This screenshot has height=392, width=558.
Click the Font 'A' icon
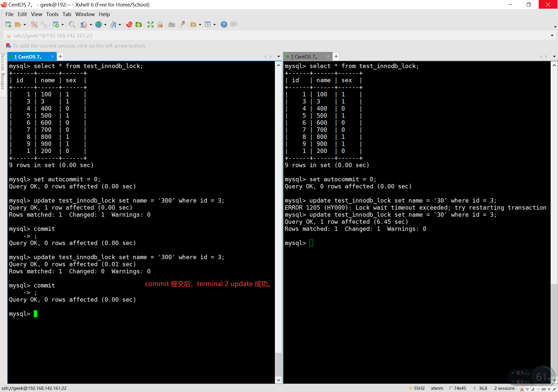pos(113,24)
